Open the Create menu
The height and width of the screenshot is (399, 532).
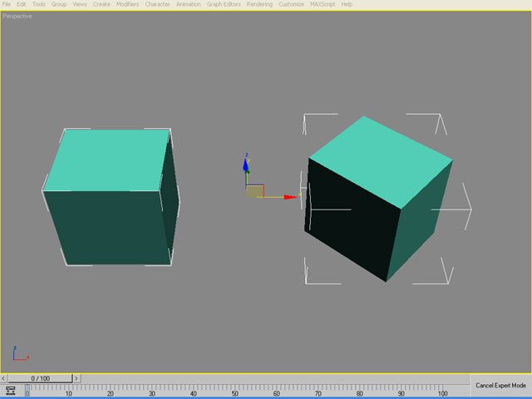[x=101, y=4]
